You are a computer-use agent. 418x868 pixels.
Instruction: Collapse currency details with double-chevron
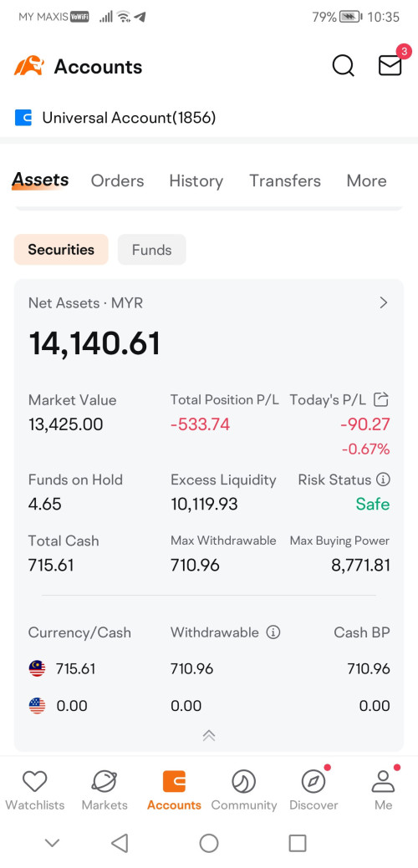coord(209,736)
